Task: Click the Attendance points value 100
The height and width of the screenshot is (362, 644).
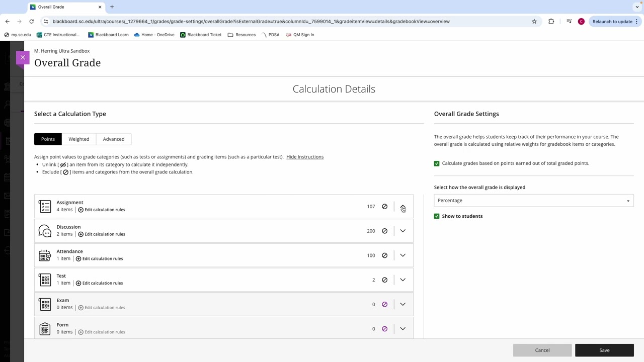Action: click(x=371, y=255)
